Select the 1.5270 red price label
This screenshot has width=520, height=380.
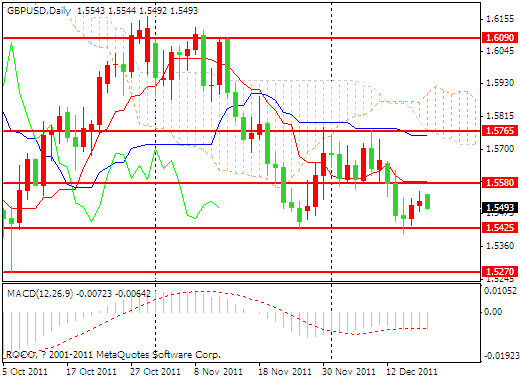(500, 271)
